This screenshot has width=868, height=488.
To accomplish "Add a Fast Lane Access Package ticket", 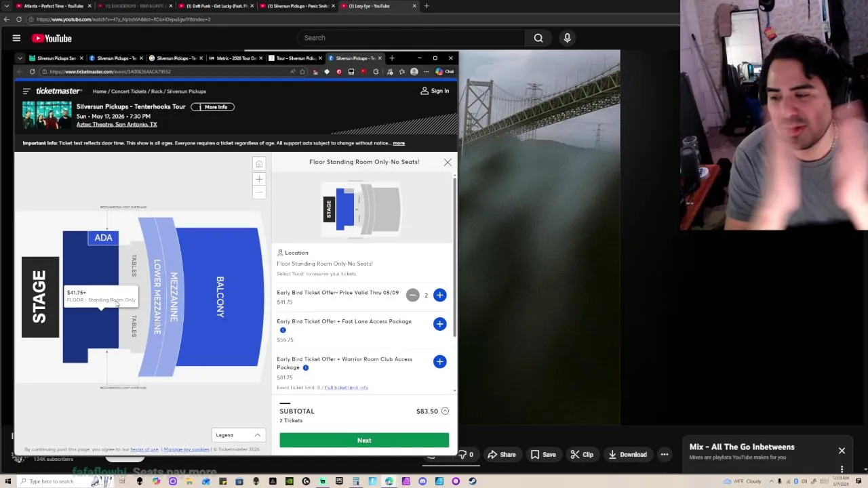I will click(439, 324).
